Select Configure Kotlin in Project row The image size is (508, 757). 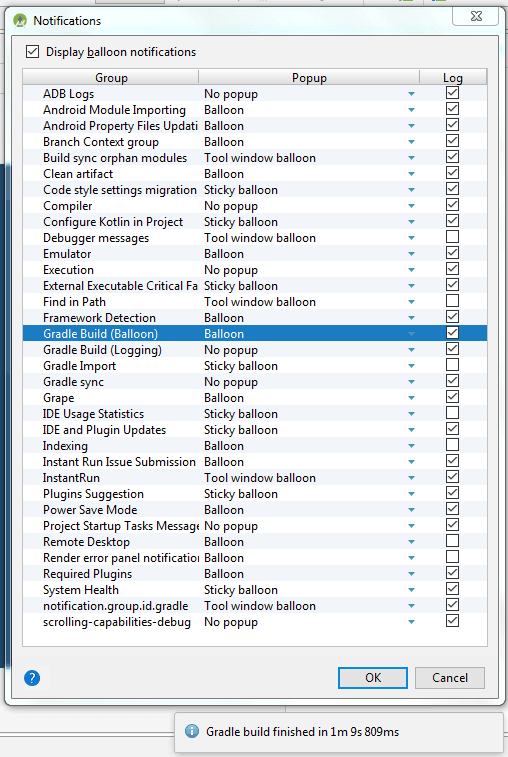click(255, 222)
